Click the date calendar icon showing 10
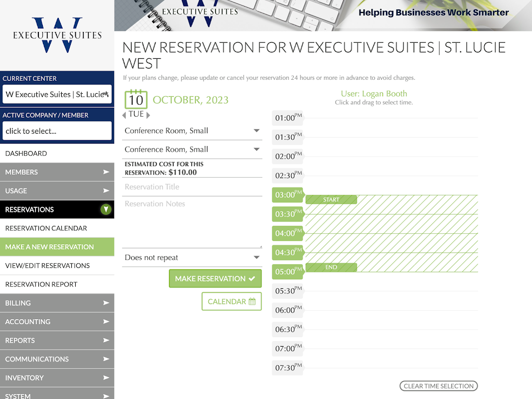This screenshot has height=399, width=532. [x=136, y=99]
